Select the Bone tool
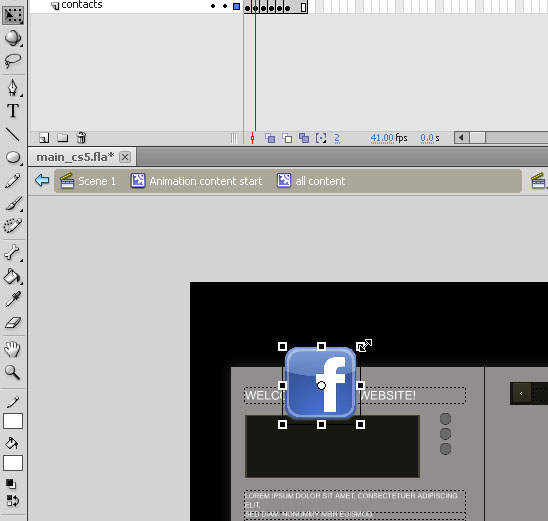The image size is (548, 521). [13, 253]
